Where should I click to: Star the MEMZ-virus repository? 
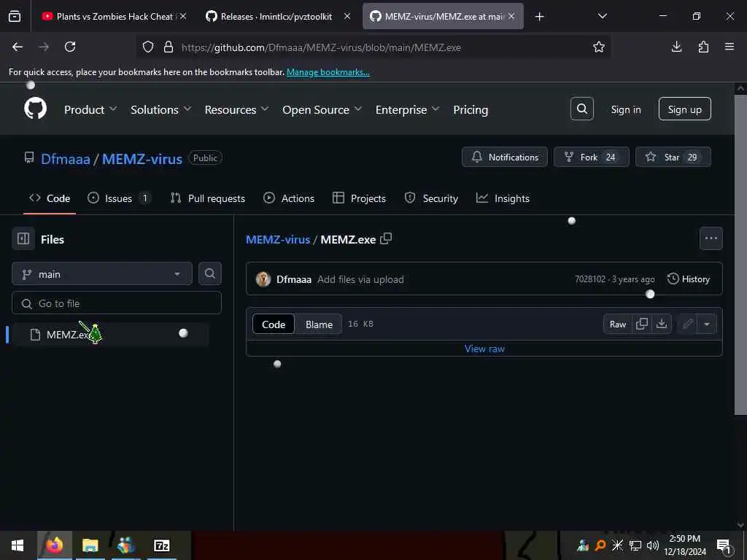pyautogui.click(x=673, y=157)
